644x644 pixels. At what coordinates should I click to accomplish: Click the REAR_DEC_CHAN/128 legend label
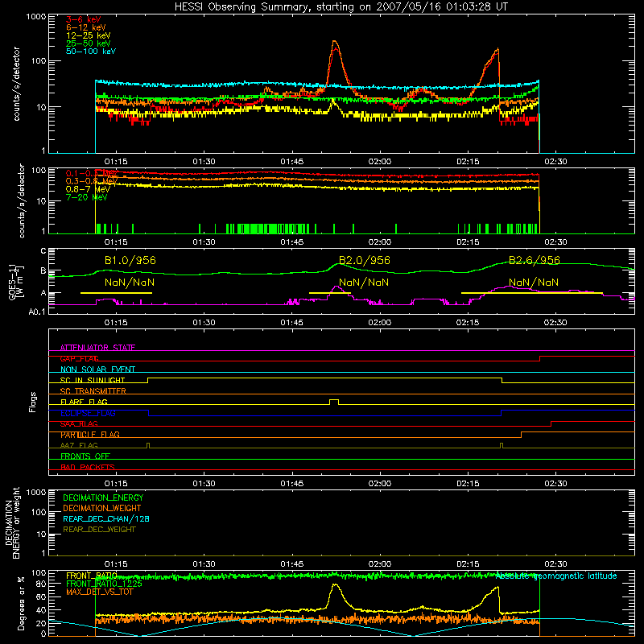click(x=106, y=518)
